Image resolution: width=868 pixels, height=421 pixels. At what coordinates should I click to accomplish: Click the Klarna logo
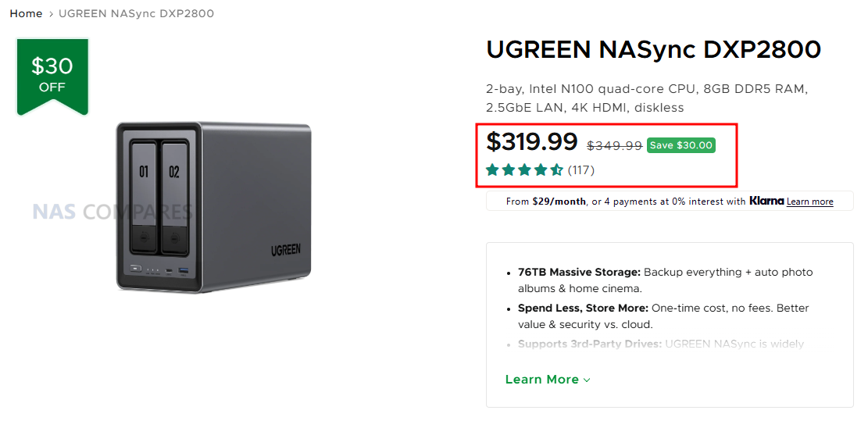pyautogui.click(x=766, y=201)
